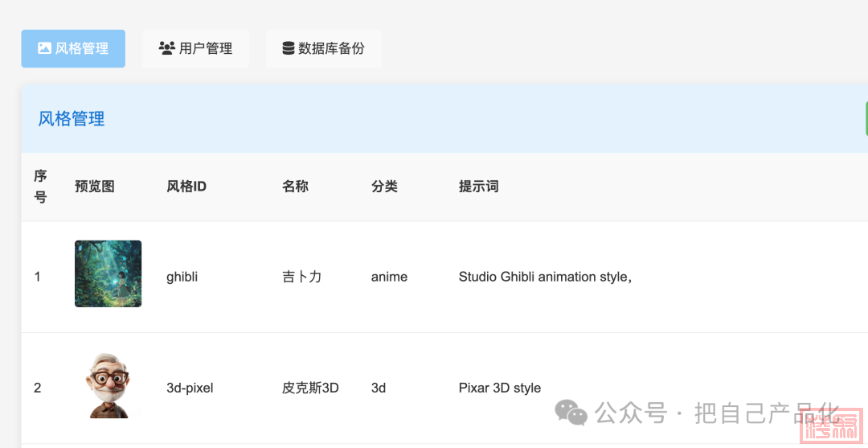Click the 吉卜力 name cell
This screenshot has height=448, width=868.
pyautogui.click(x=302, y=277)
